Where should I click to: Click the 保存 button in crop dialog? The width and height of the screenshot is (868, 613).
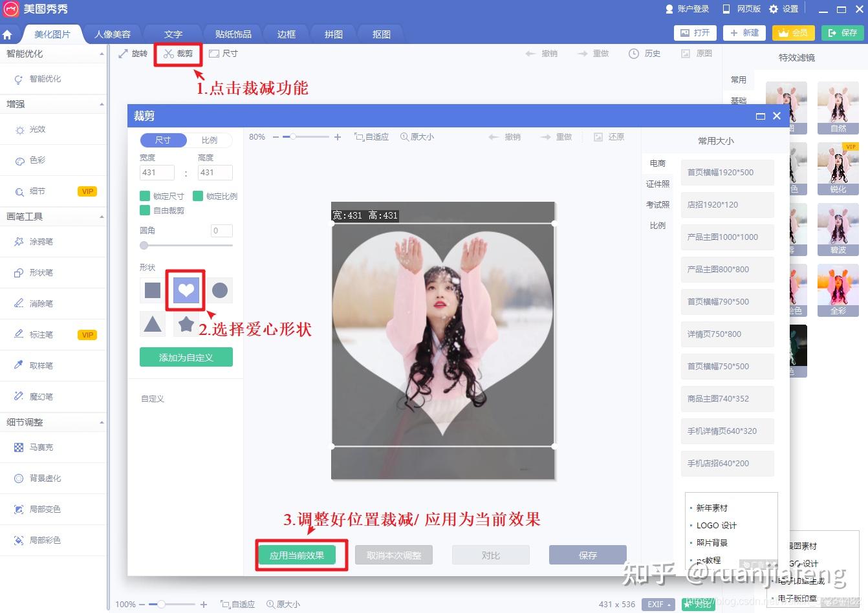tap(588, 555)
